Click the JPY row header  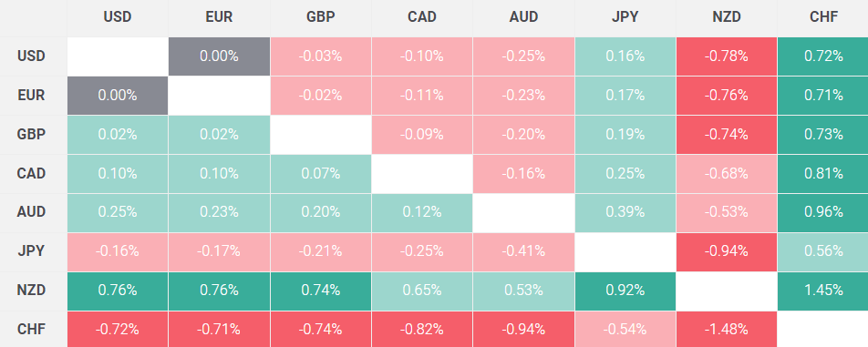point(33,251)
